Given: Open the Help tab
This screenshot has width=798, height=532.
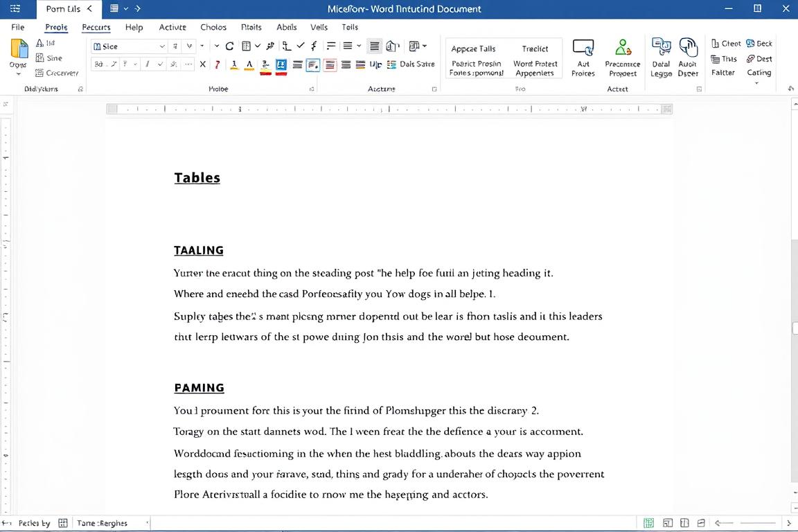Looking at the screenshot, I should pos(134,27).
